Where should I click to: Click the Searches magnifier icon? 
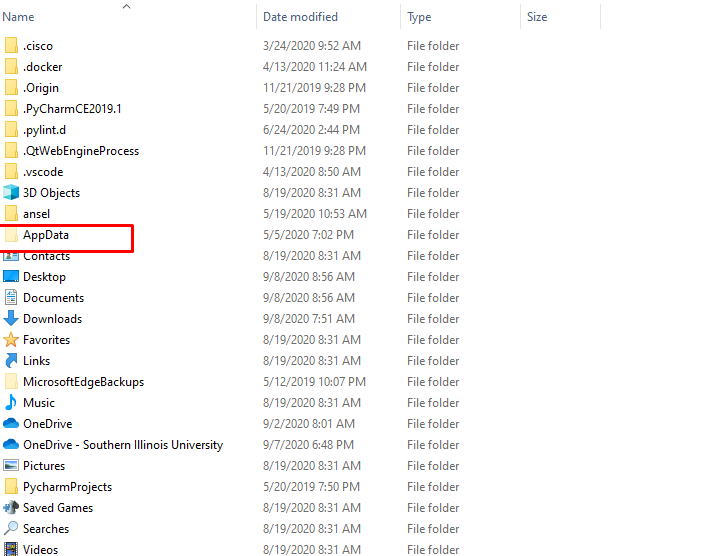[11, 529]
